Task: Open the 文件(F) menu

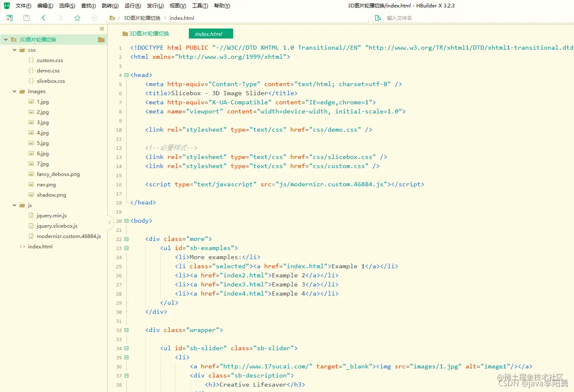Action: 23,6
